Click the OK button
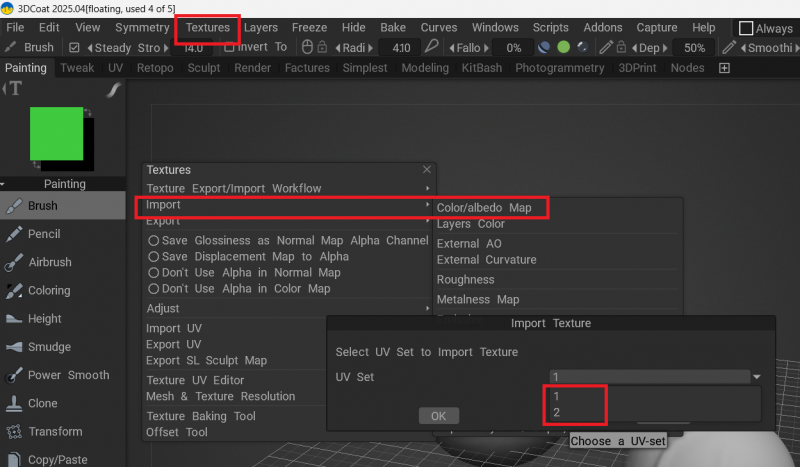 [x=438, y=416]
